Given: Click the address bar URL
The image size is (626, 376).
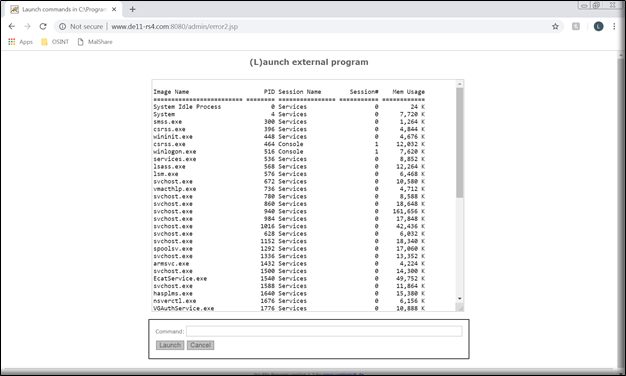Looking at the screenshot, I should point(174,26).
